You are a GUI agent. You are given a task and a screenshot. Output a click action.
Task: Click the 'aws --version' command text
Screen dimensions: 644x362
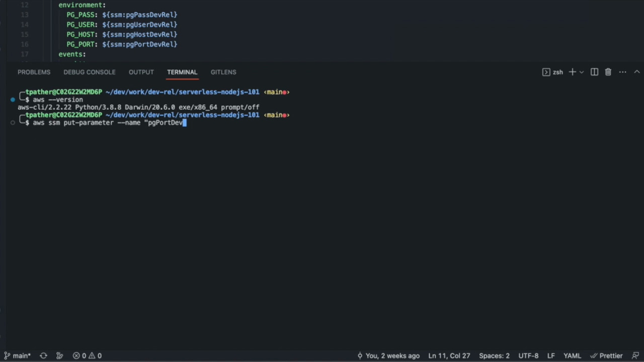coord(58,100)
